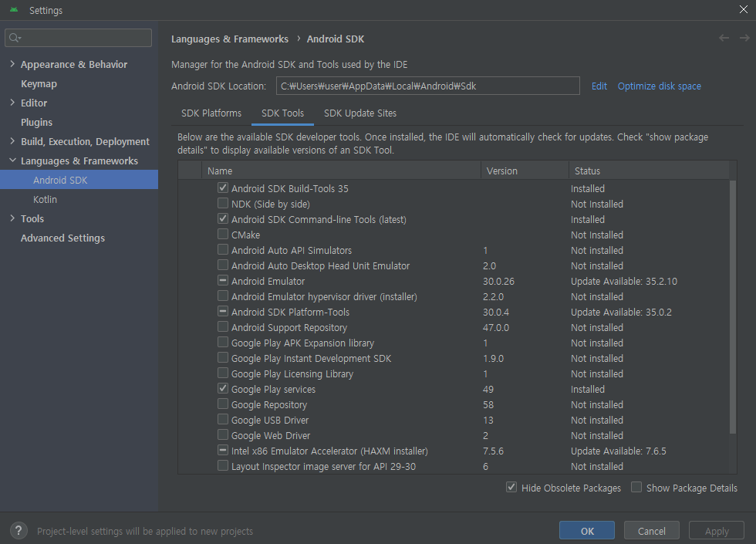This screenshot has width=756, height=544.
Task: Check Google USB Driver
Action: point(223,419)
